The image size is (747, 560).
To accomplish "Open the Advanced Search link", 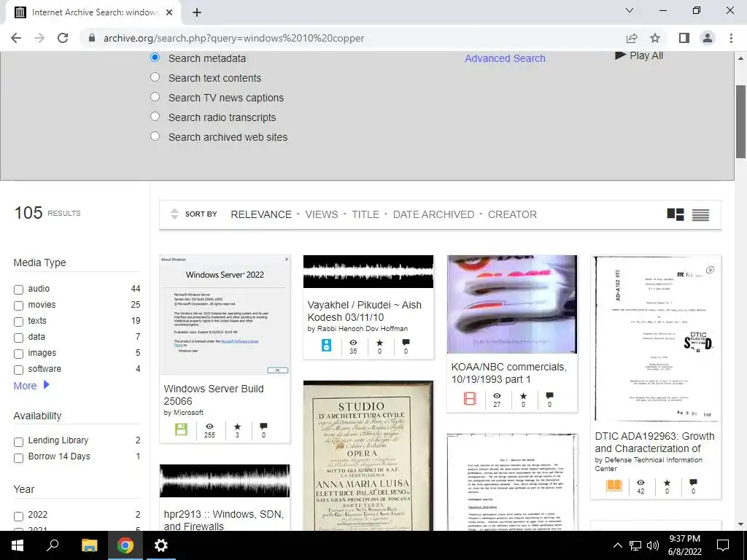I will coord(505,58).
